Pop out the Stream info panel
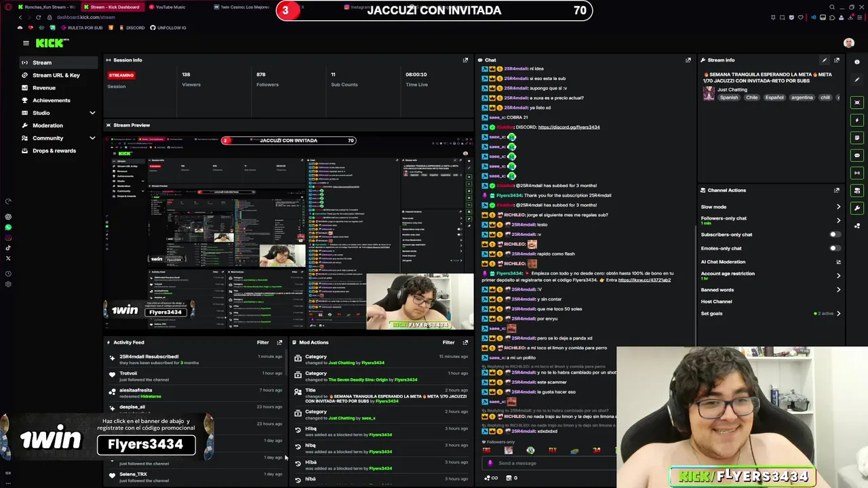The image size is (868, 488). [837, 60]
